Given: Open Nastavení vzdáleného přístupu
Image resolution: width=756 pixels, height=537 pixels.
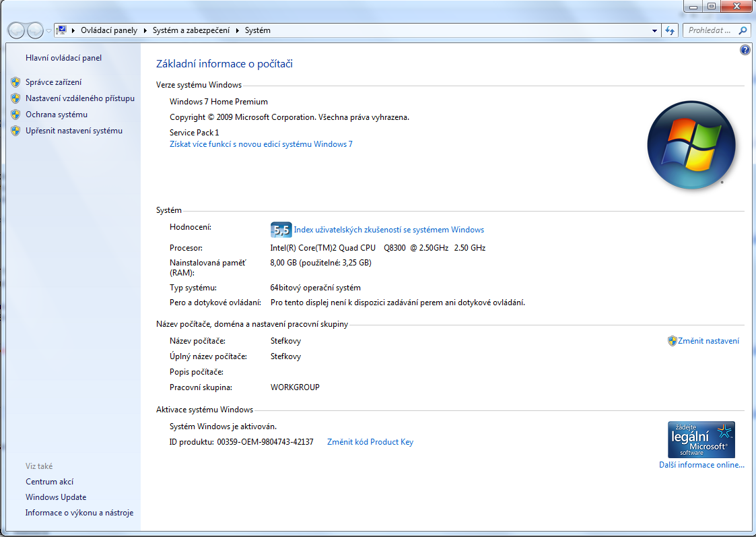Looking at the screenshot, I should pos(80,98).
